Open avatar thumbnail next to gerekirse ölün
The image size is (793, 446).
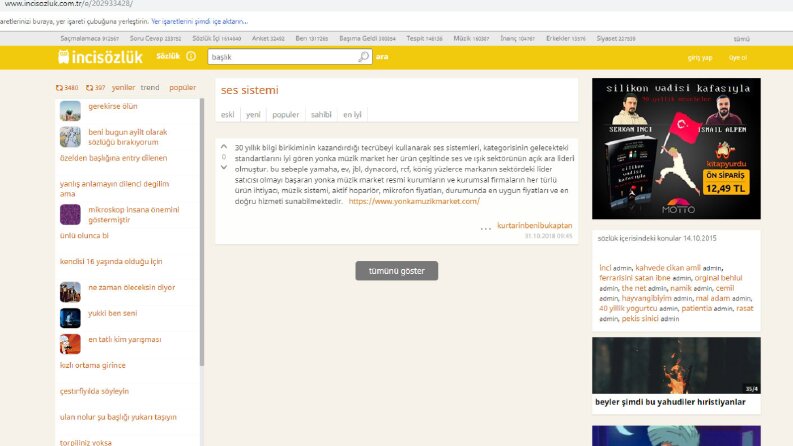click(x=70, y=111)
